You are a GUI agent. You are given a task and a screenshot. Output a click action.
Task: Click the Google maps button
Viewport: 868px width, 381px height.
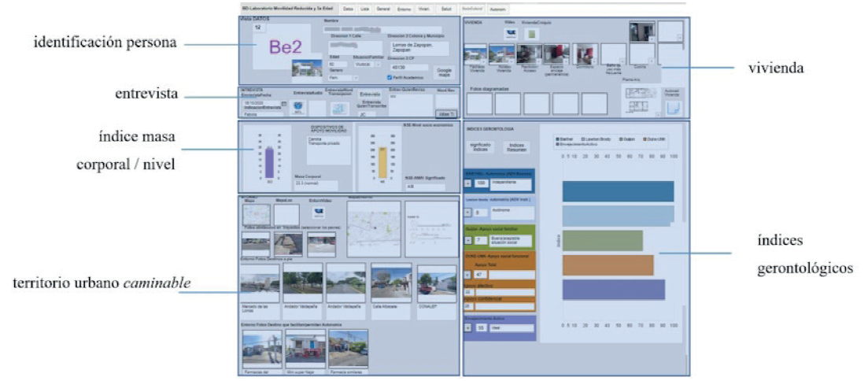pos(443,72)
